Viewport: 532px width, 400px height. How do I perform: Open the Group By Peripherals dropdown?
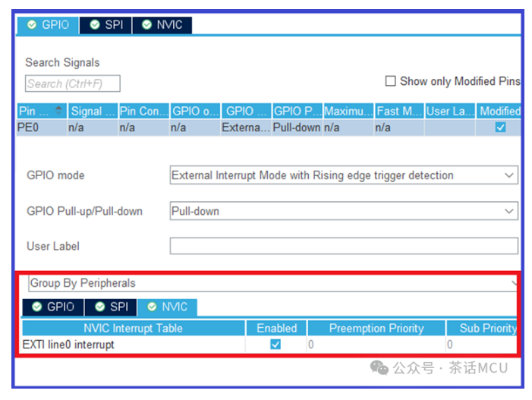[273, 283]
